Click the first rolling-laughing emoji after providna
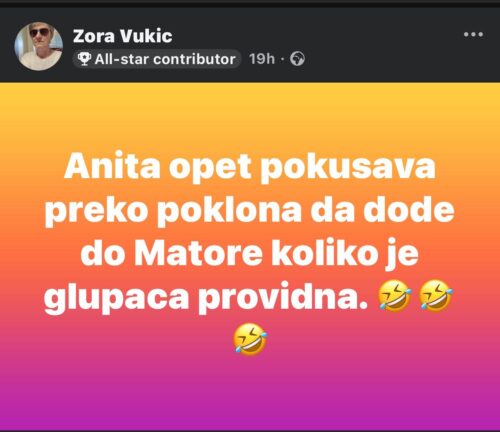The height and width of the screenshot is (432, 500). tap(395, 296)
